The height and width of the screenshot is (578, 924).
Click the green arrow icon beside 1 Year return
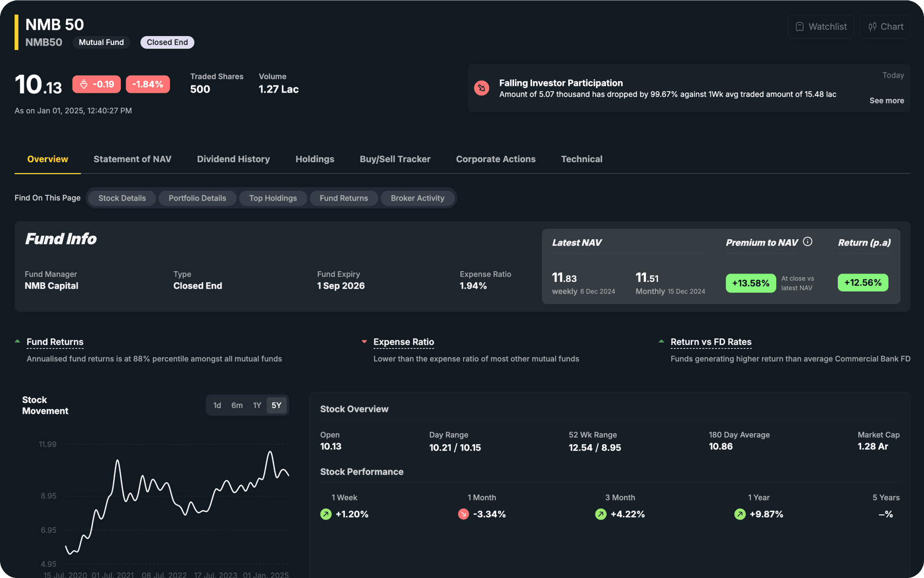coord(740,514)
